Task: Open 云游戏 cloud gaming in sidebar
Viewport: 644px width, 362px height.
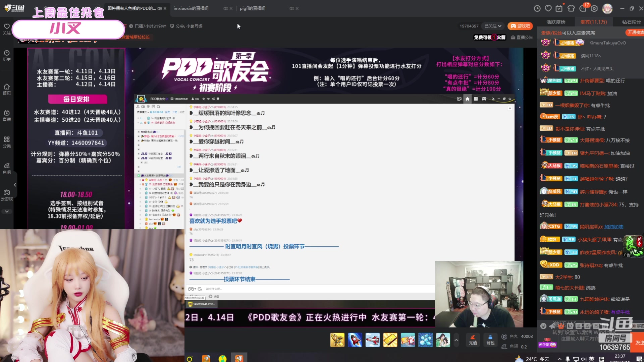Action: tap(7, 195)
